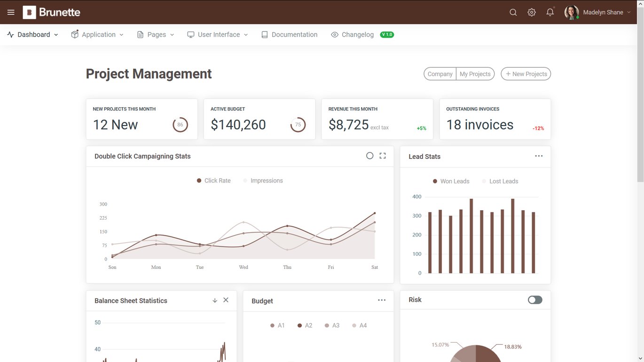Click the 75 budget progress circle

tap(298, 125)
